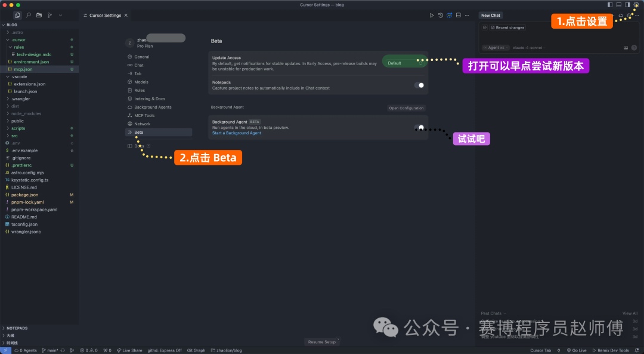Switch to the Cursor Settings tab

[105, 15]
